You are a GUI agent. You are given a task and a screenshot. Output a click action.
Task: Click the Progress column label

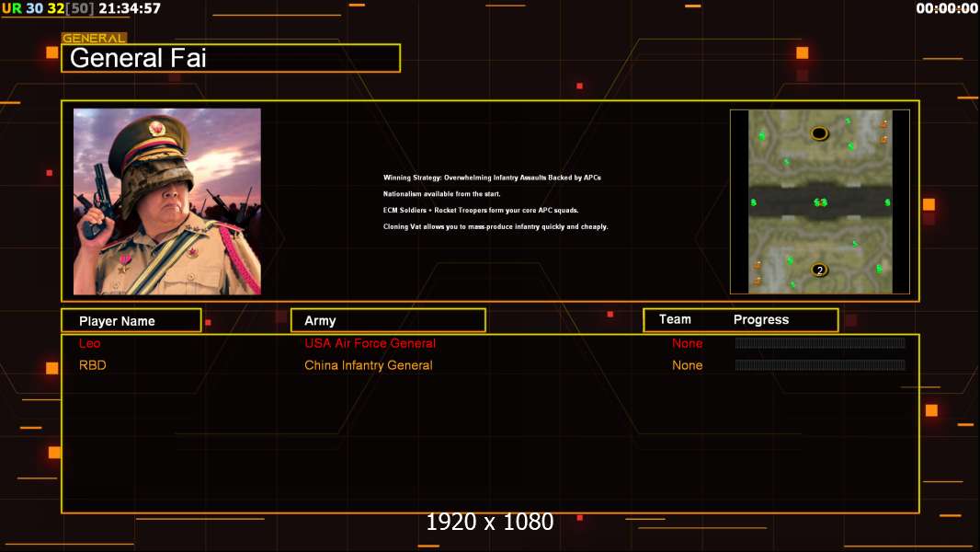coord(760,319)
